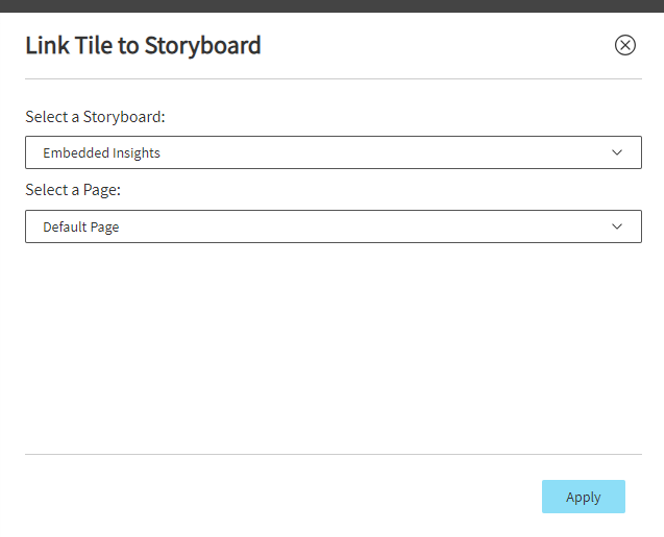
Task: Click the divider line above Apply
Action: tap(333, 454)
